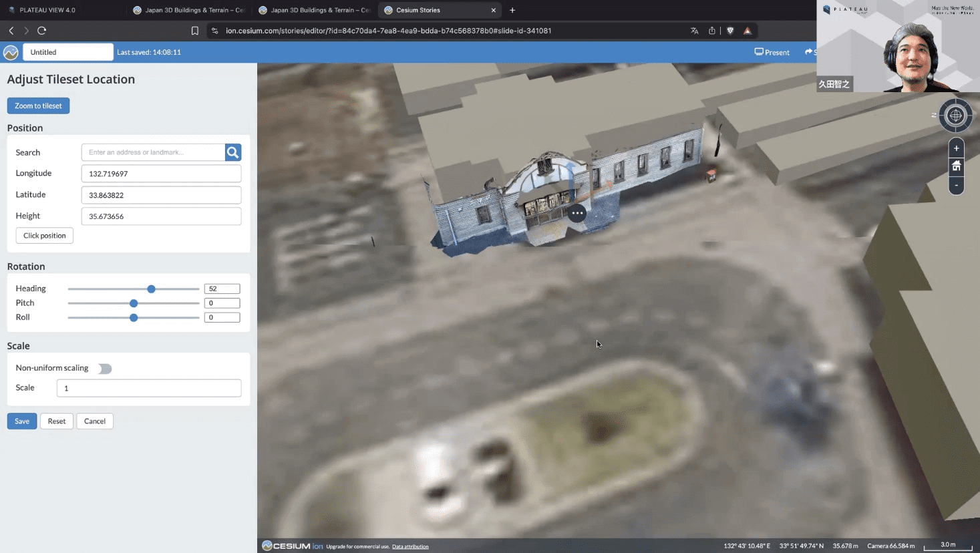Image resolution: width=980 pixels, height=553 pixels.
Task: Zoom out with the minus button
Action: [x=956, y=185]
